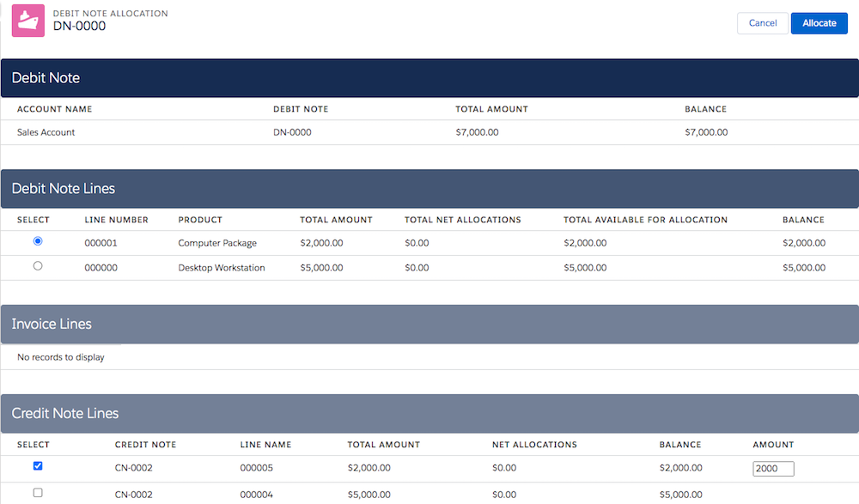Screen dimensions: 859x504
Task: Click the Desktop Workstation $5,000.00 balance
Action: click(x=804, y=267)
